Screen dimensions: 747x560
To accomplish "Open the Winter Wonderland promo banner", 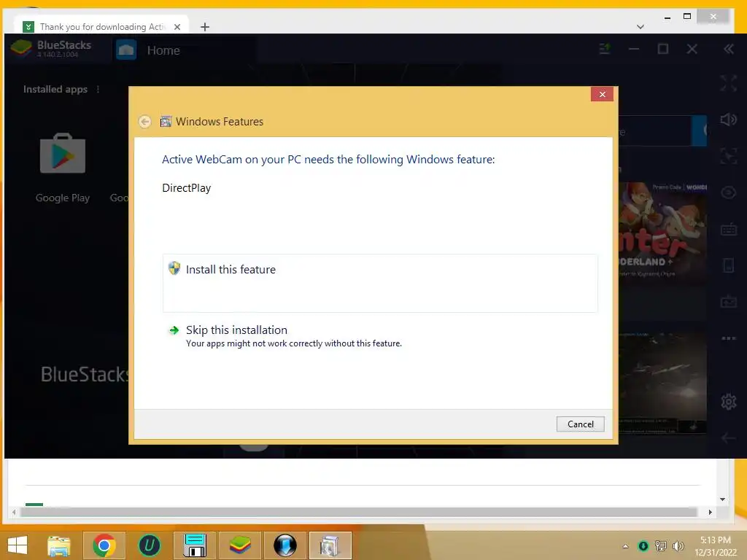I will tap(662, 234).
